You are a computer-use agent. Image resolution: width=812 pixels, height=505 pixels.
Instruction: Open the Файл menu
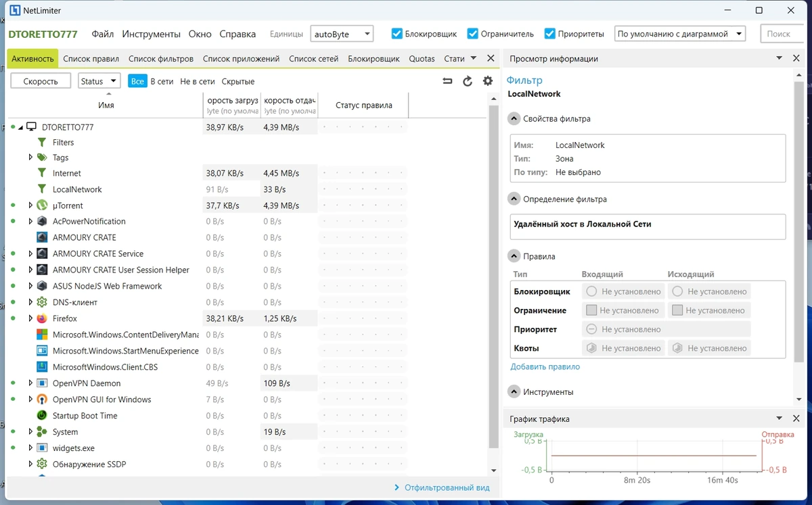(103, 34)
